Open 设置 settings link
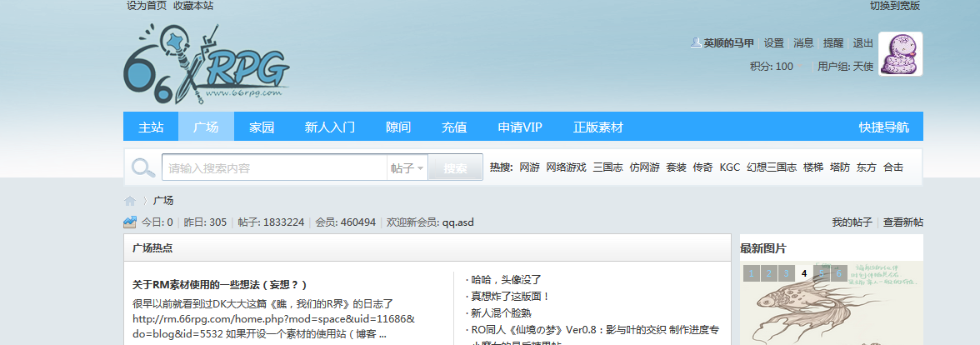Screen dimensions: 980x345 point(773,43)
